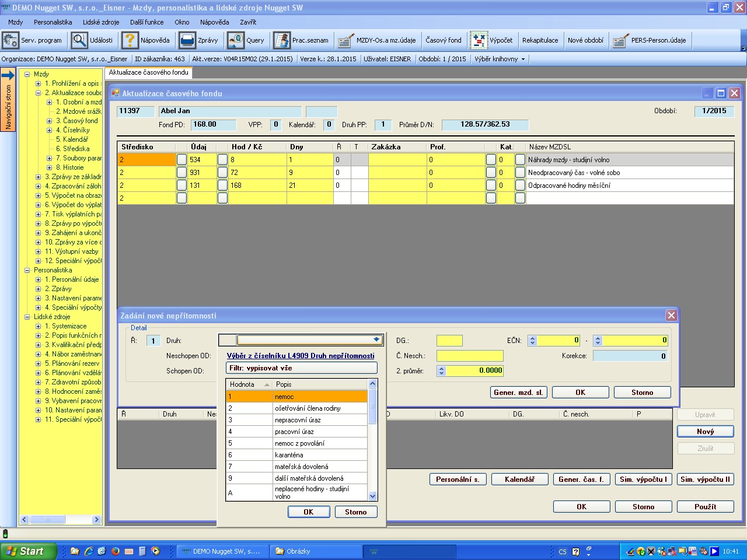
Task: Click the Personální s. button
Action: click(458, 480)
